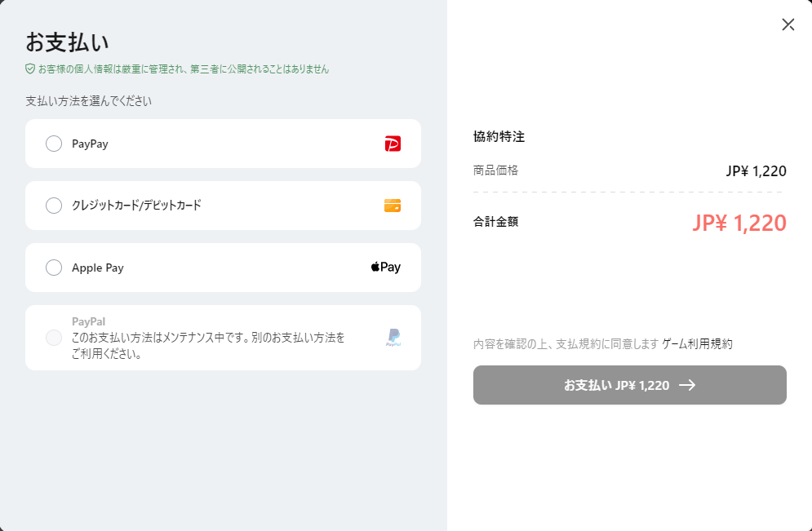Click the Apple Pay logo

(x=386, y=268)
